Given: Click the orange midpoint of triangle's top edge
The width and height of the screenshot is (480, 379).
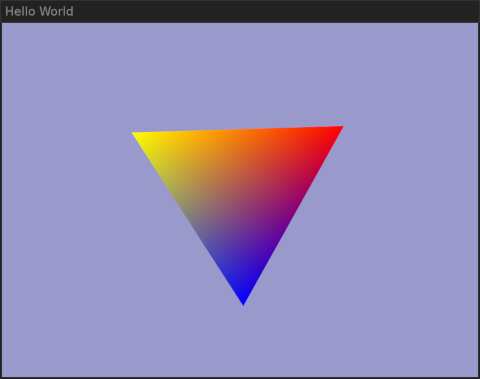Looking at the screenshot, I should pyautogui.click(x=237, y=131).
